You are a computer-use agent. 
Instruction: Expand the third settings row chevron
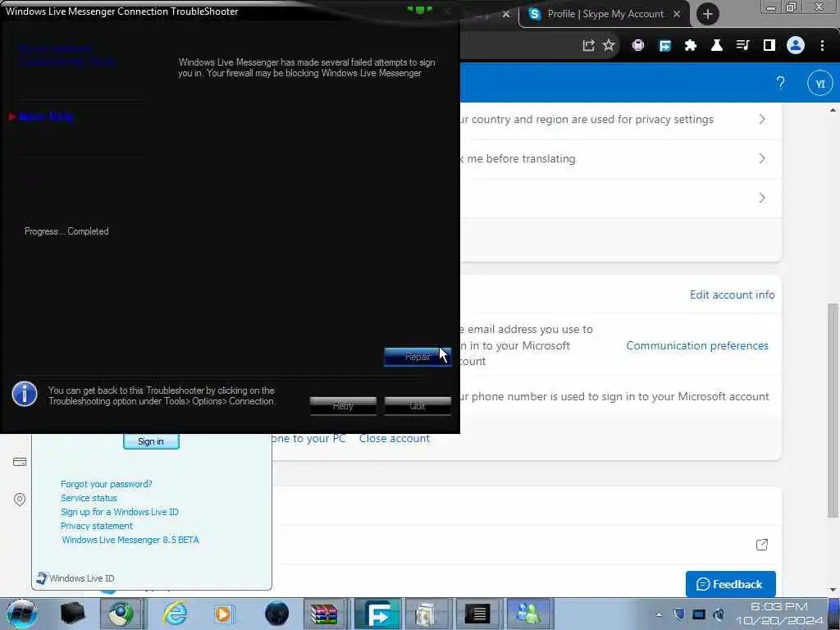pyautogui.click(x=762, y=199)
